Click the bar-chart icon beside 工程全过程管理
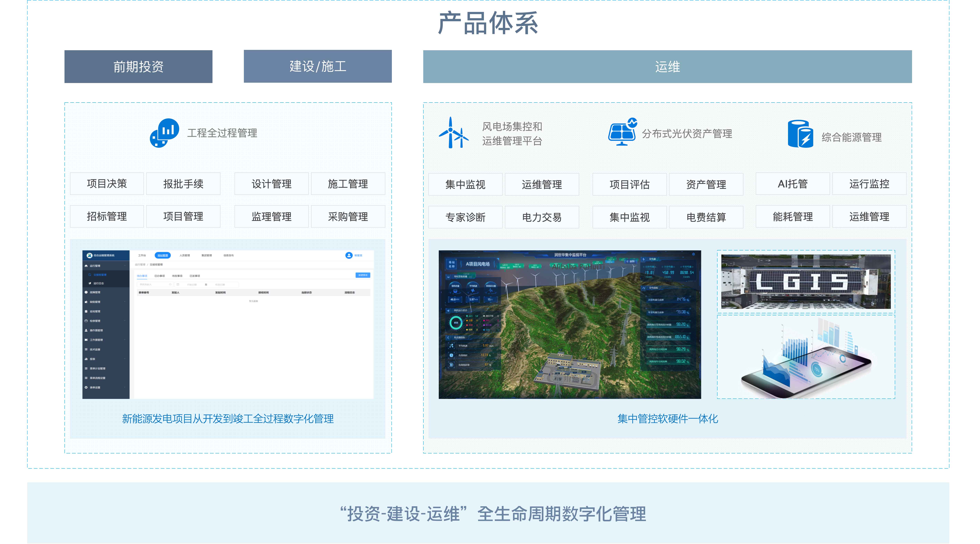Screen dimensions: 980x544 click(164, 133)
